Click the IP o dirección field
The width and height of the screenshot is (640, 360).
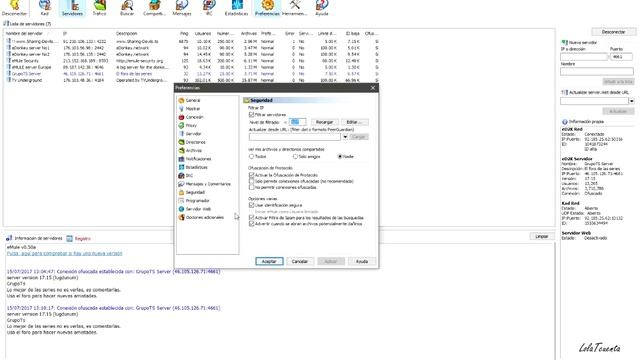(584, 57)
